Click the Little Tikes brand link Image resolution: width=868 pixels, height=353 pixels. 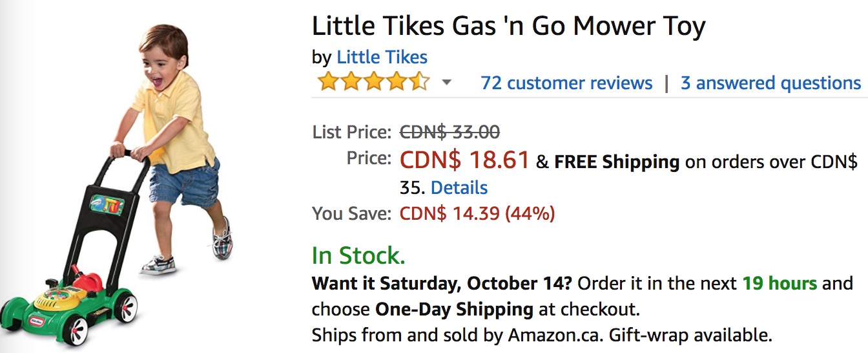click(382, 57)
